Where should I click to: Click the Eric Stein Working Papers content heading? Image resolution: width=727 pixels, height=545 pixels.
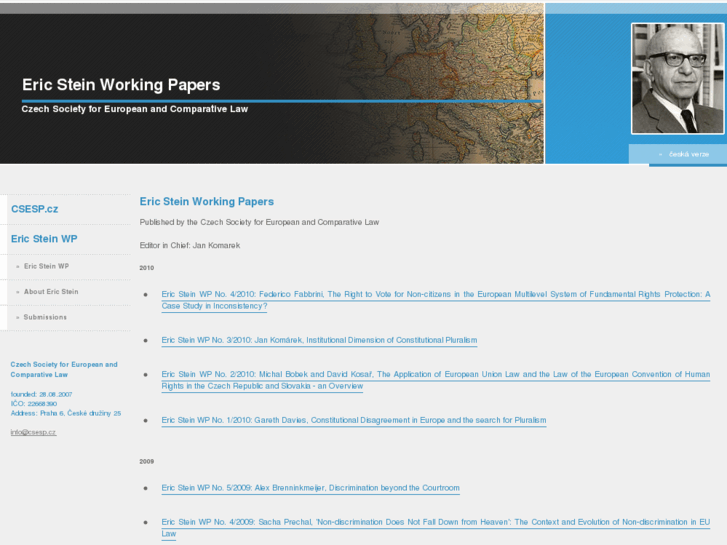[x=207, y=202]
